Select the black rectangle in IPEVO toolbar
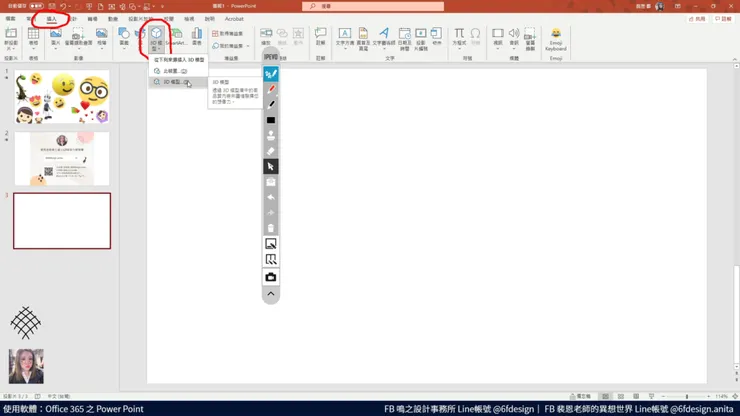Viewport: 740px width, 416px height. coord(271,120)
